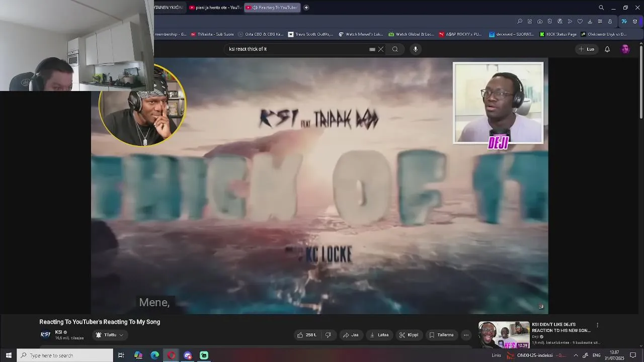The height and width of the screenshot is (362, 644).
Task: Download the video with the Lataa button
Action: click(379, 335)
